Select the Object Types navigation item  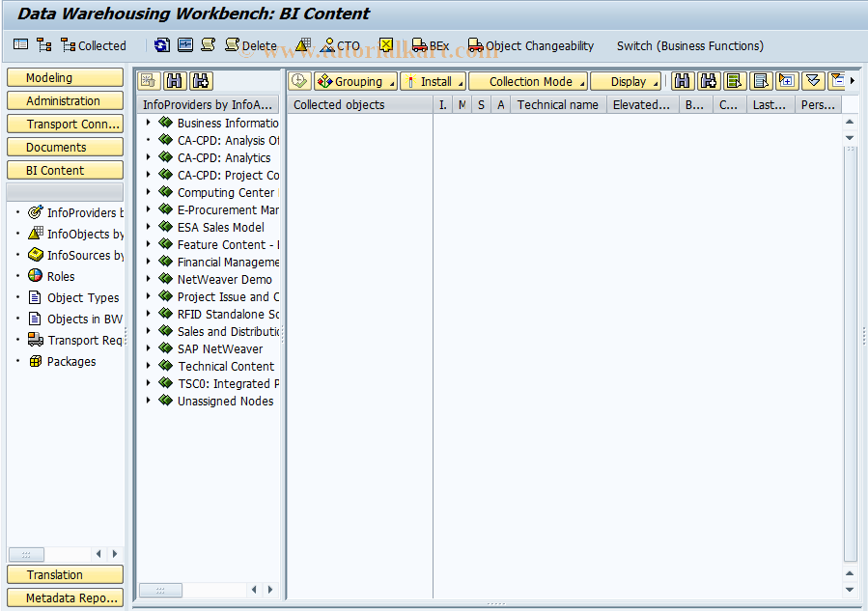click(73, 297)
